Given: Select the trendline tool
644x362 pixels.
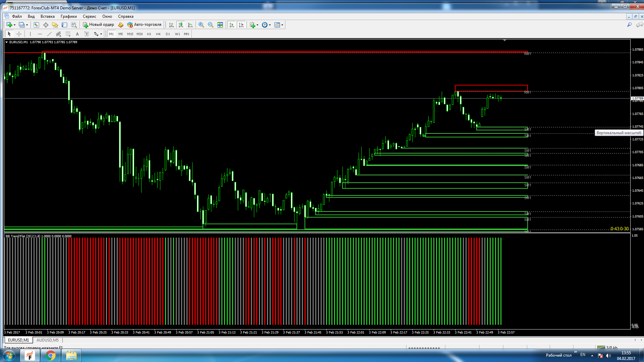Looking at the screenshot, I should pyautogui.click(x=49, y=34).
